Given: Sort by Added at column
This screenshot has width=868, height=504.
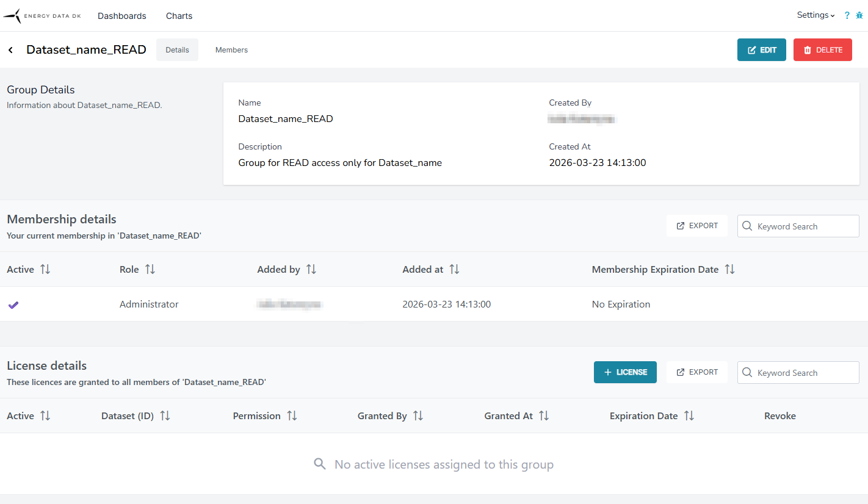Looking at the screenshot, I should 454,269.
